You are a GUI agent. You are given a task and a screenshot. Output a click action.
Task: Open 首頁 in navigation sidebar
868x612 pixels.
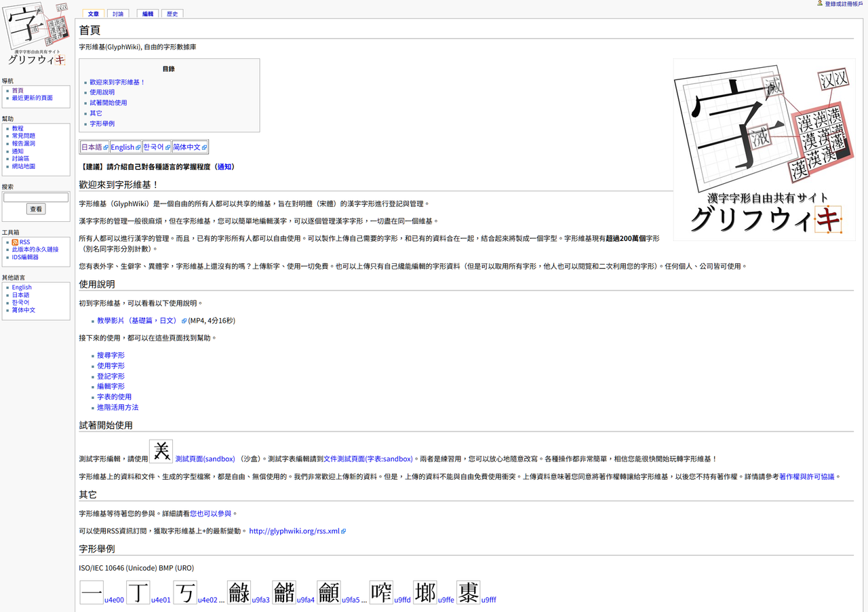tap(18, 90)
